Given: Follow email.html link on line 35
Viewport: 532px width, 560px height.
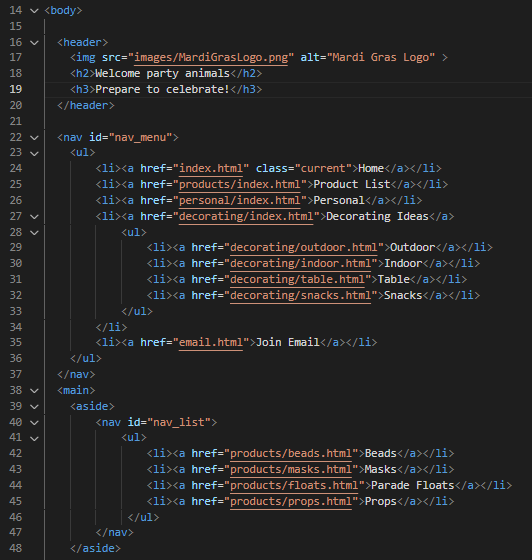Looking at the screenshot, I should tap(211, 342).
